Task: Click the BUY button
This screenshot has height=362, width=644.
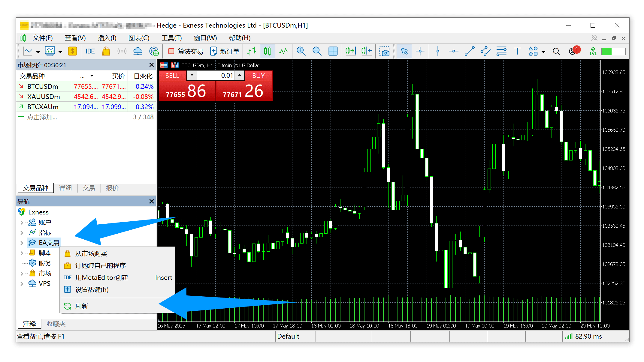Action: tap(259, 76)
